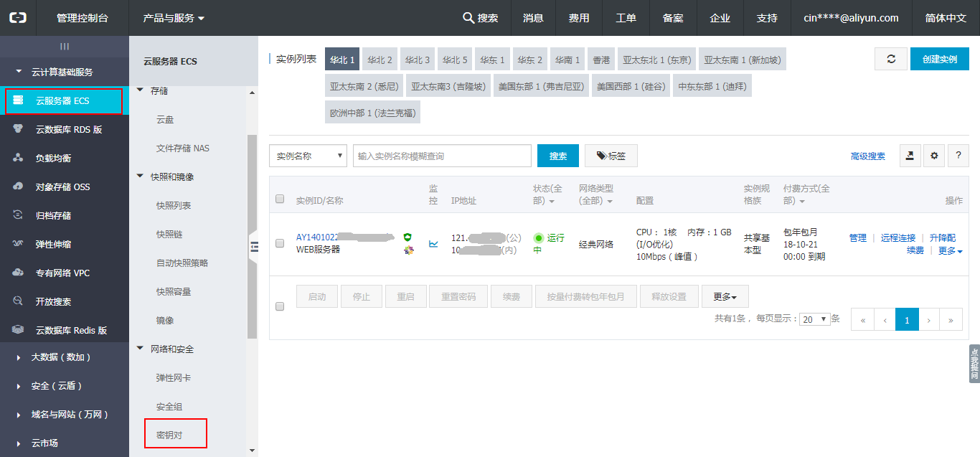The width and height of the screenshot is (980, 457).
Task: Check the bottom batch-action checkbox
Action: tap(280, 306)
